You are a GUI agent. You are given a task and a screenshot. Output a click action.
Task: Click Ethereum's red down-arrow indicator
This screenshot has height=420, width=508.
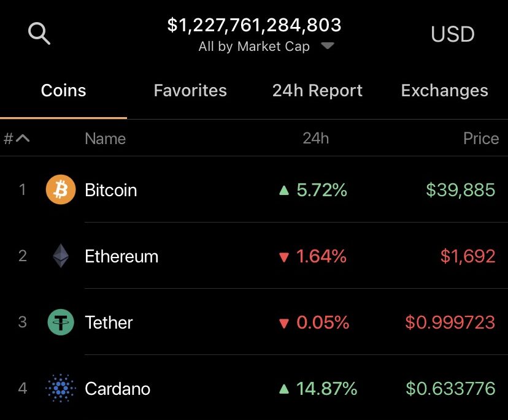[x=283, y=257]
